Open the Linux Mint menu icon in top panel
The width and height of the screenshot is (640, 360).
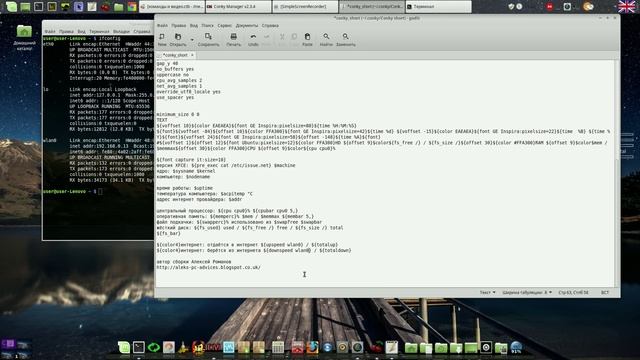[x=11, y=7]
